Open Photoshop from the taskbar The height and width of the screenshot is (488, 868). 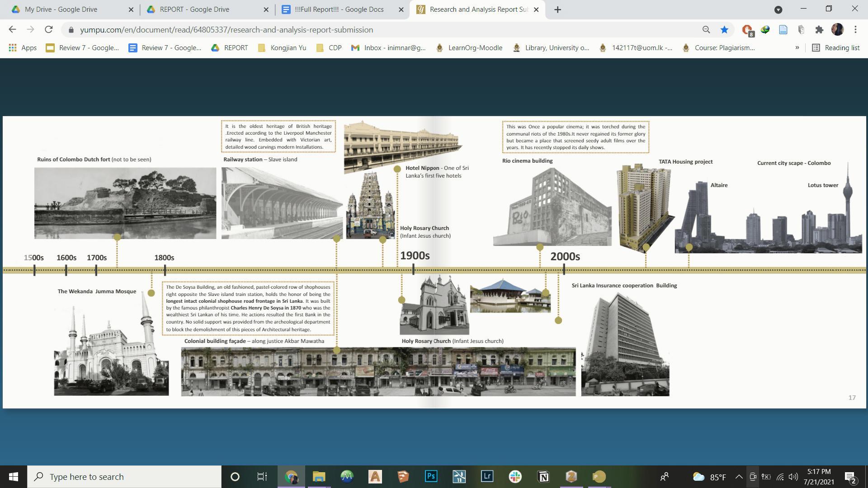[x=431, y=477]
